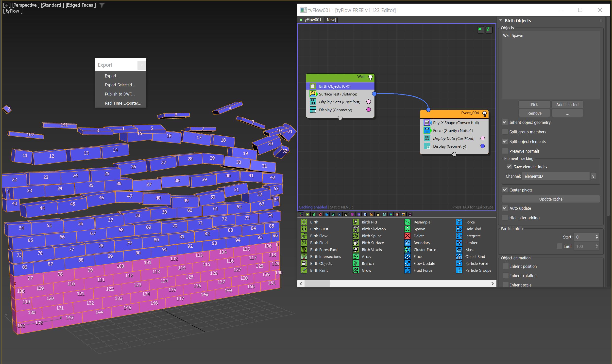Toggle Center pivots checkbox
The width and height of the screenshot is (612, 364).
point(505,190)
